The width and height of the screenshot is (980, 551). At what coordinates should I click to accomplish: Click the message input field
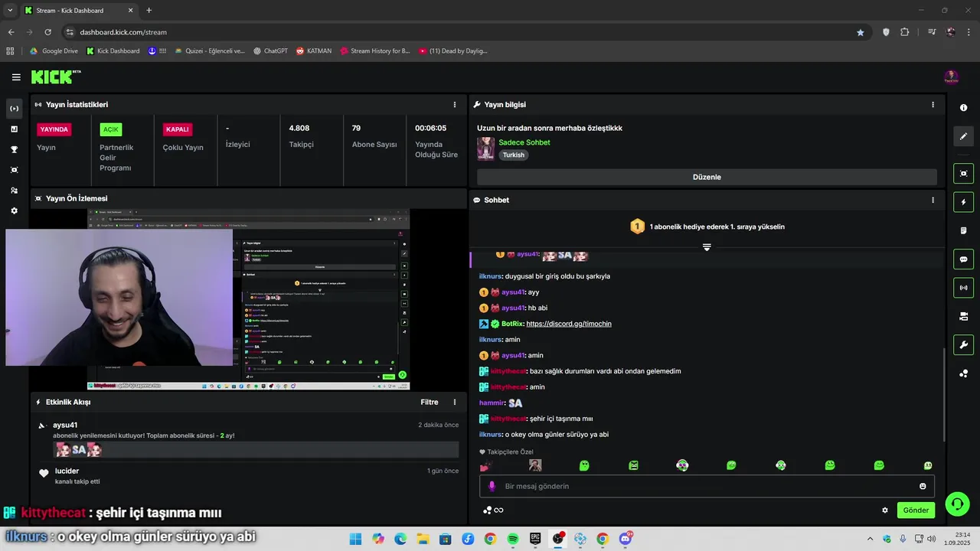[x=707, y=486]
